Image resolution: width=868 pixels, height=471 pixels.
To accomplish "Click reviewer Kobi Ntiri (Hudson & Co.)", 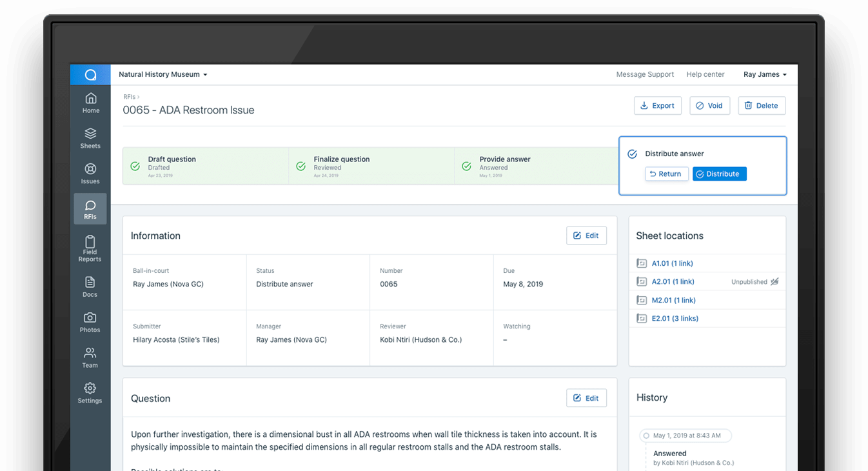I will 420,340.
